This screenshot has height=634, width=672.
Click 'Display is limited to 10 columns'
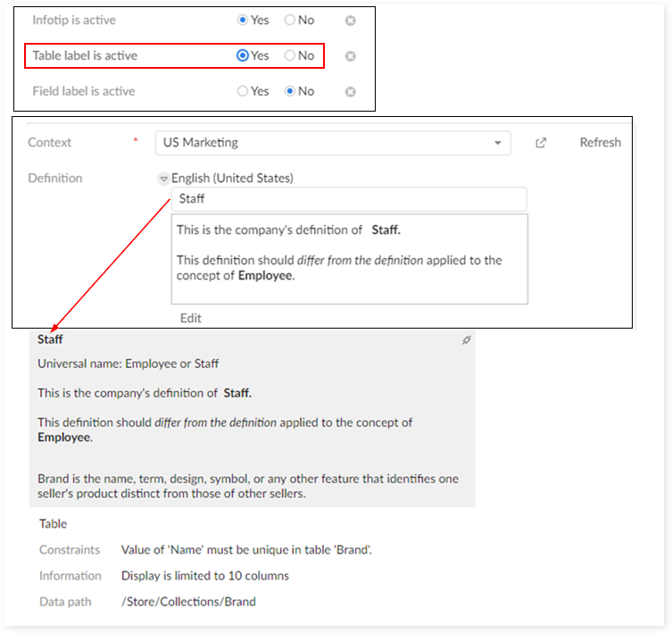pos(205,576)
